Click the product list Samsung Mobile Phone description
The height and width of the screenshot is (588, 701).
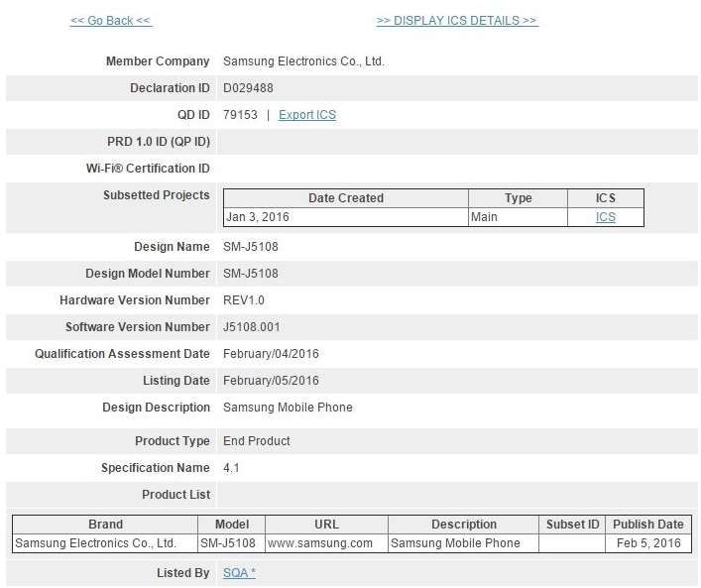click(x=464, y=543)
